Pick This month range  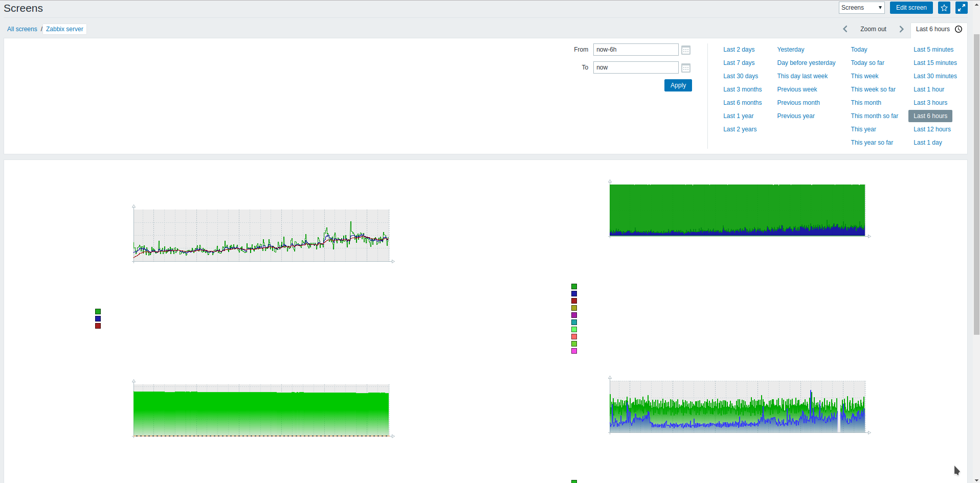tap(866, 103)
